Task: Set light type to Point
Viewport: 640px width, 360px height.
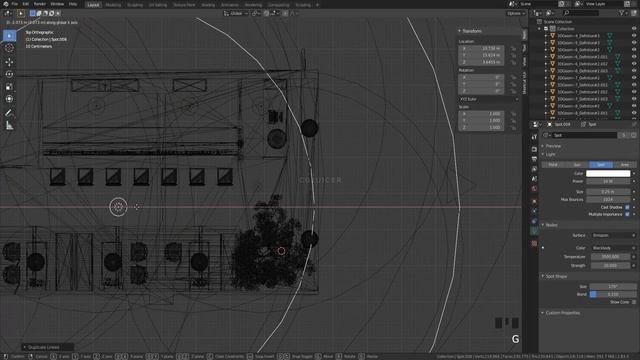Action: pos(553,164)
